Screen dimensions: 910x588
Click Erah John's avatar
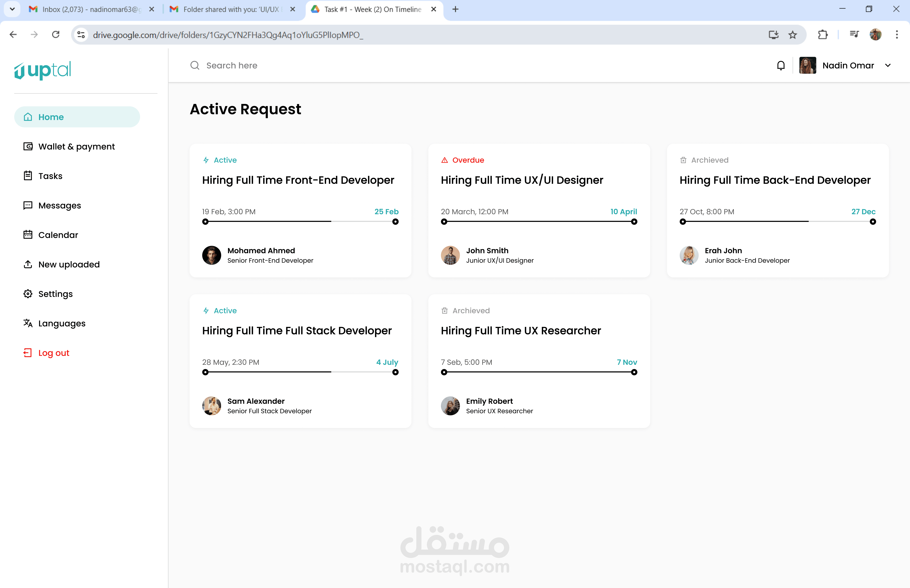tap(689, 255)
